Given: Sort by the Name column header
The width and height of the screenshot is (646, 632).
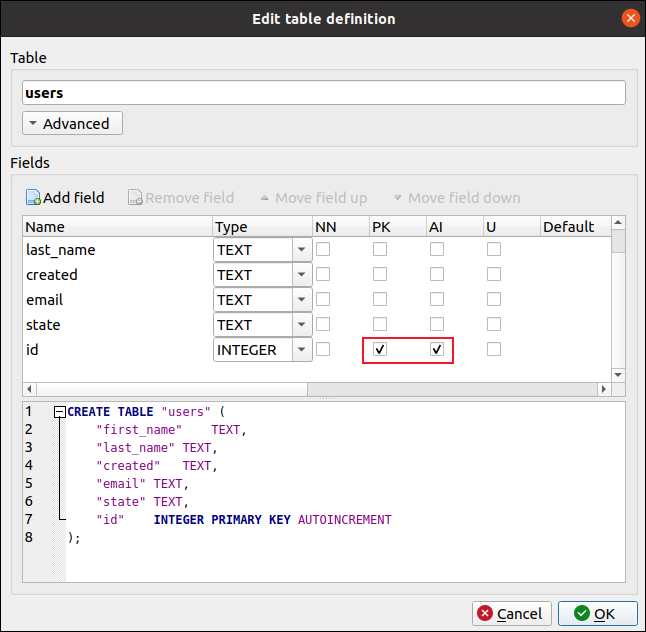Looking at the screenshot, I should click(x=117, y=227).
